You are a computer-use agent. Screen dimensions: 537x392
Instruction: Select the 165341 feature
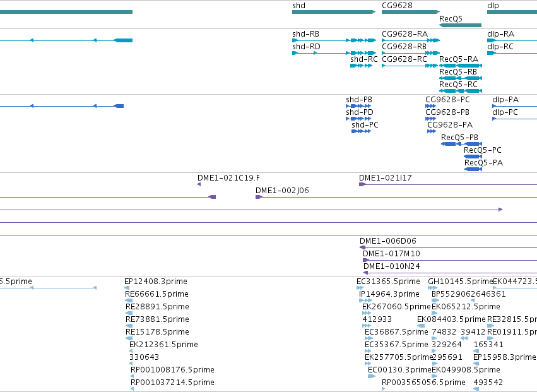[x=488, y=345]
